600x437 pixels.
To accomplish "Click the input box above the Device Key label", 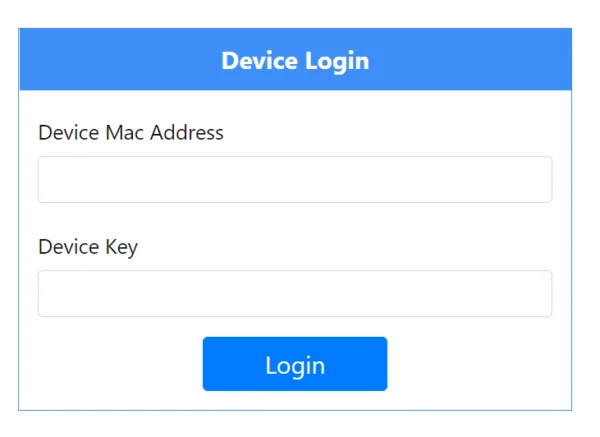I will tap(295, 180).
